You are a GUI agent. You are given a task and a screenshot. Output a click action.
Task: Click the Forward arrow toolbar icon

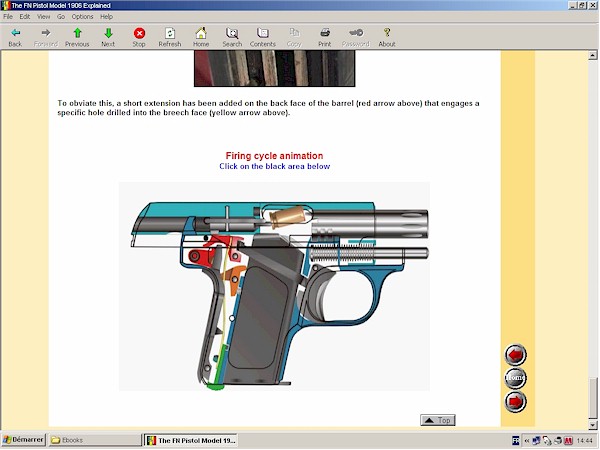click(x=46, y=37)
